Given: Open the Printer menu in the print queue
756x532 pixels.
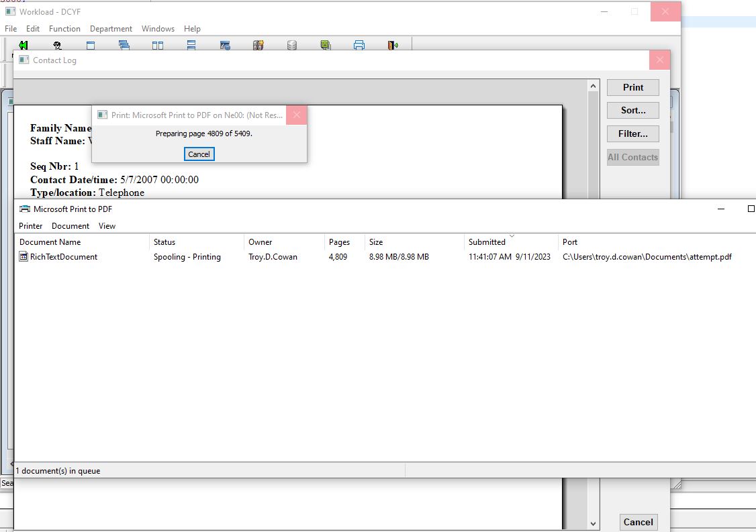Looking at the screenshot, I should pyautogui.click(x=31, y=226).
